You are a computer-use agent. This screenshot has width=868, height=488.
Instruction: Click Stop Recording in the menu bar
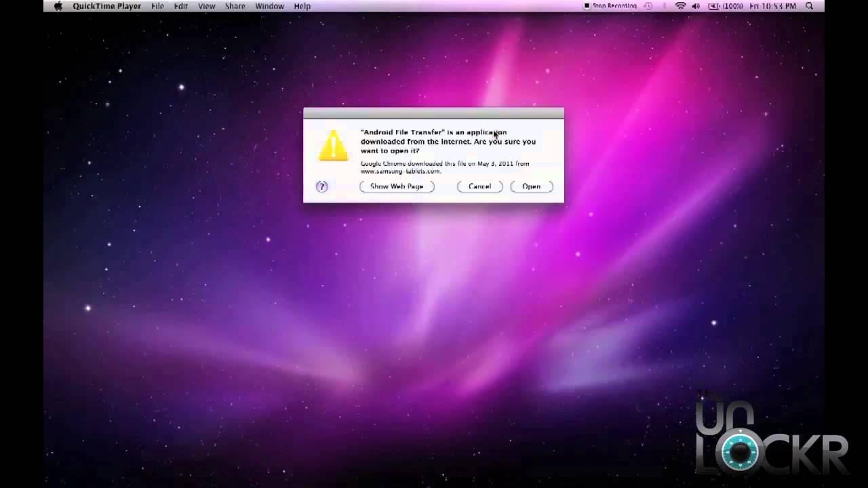[x=610, y=6]
